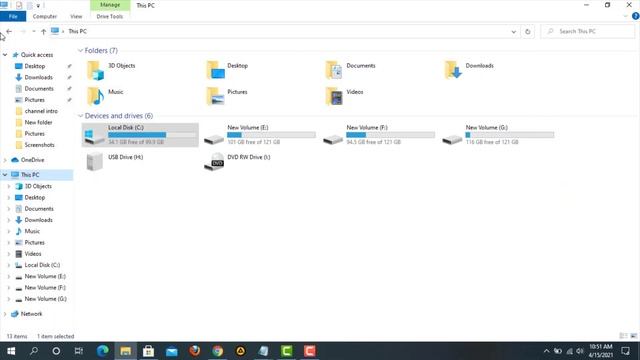Open Explorer help question mark icon
Image resolution: width=640 pixels, height=360 pixels.
pyautogui.click(x=636, y=16)
